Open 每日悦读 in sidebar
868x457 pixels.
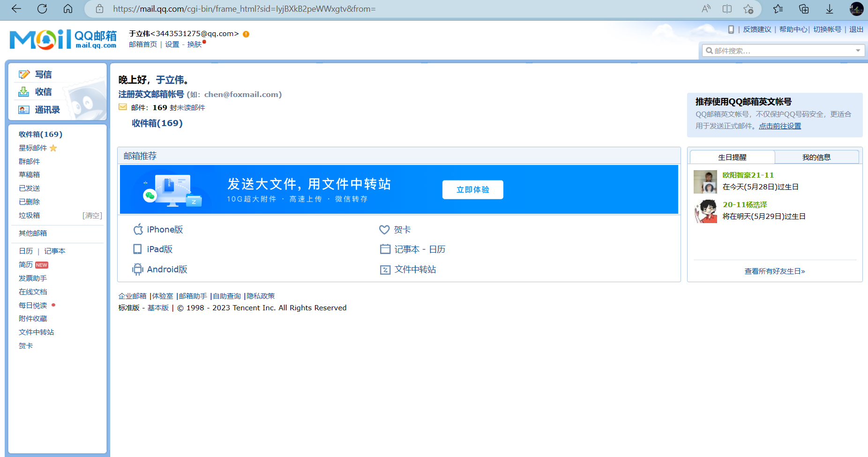tap(33, 305)
